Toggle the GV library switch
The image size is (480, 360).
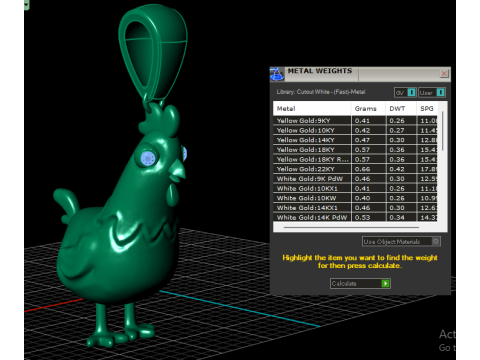(x=411, y=92)
